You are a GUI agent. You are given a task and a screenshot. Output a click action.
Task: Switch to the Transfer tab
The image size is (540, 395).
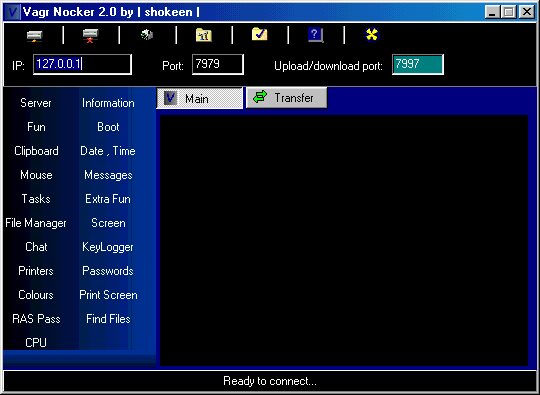tap(286, 98)
